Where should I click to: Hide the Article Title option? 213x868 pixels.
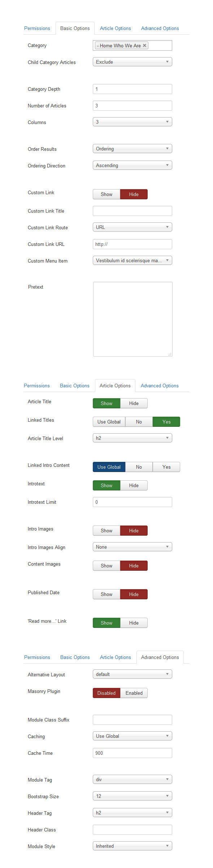(134, 403)
